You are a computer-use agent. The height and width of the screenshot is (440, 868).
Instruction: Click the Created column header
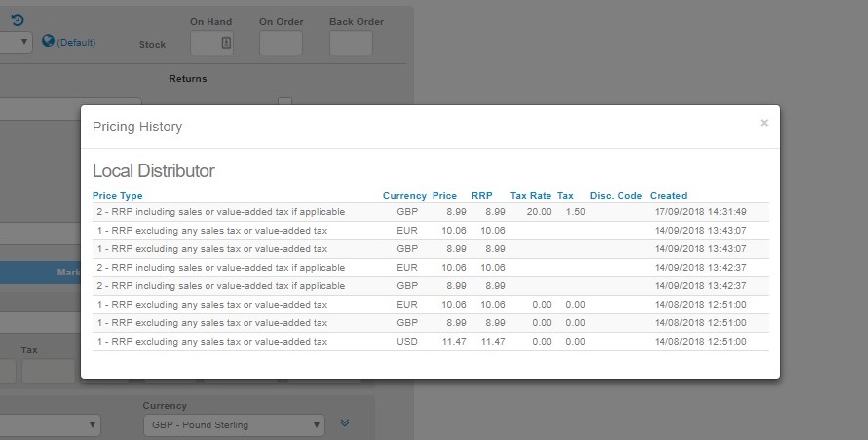pos(667,196)
